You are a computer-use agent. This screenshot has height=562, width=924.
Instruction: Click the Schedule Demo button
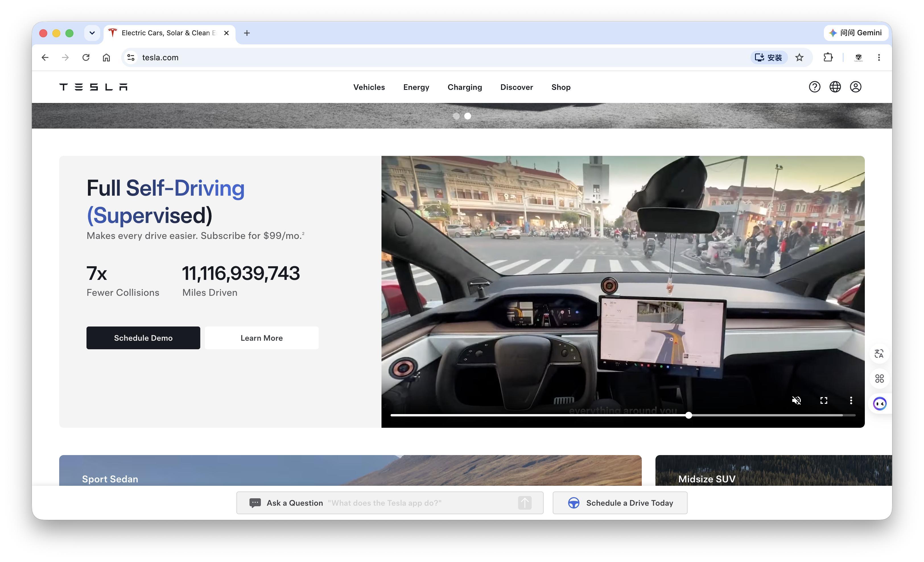tap(143, 338)
